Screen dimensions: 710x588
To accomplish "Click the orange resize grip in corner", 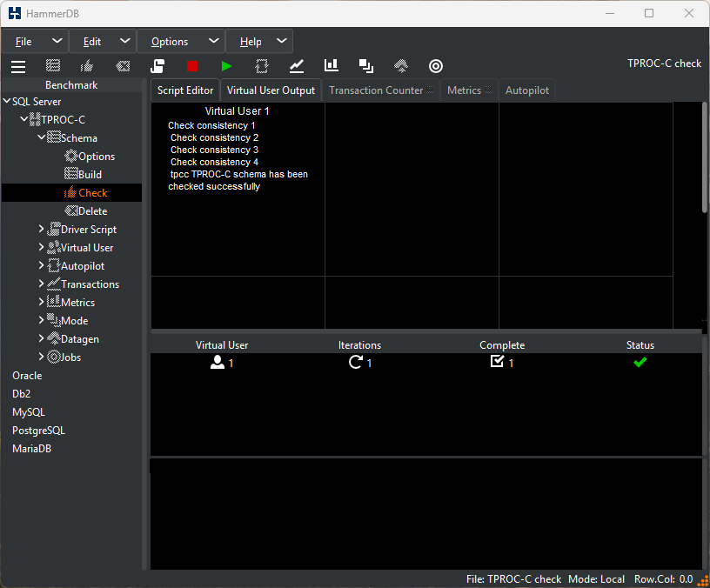I will click(x=704, y=581).
